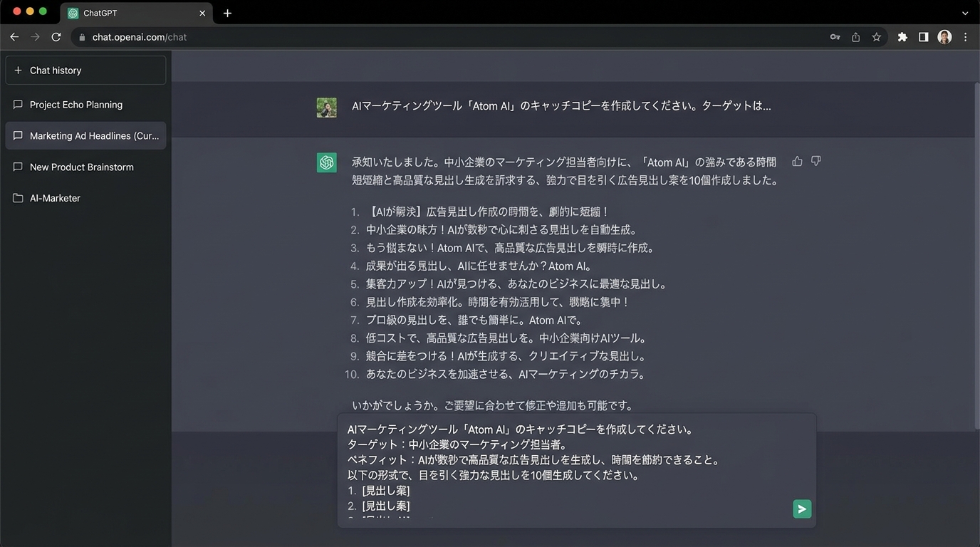Send the message with green arrow button
Image resolution: width=980 pixels, height=547 pixels.
click(x=802, y=509)
